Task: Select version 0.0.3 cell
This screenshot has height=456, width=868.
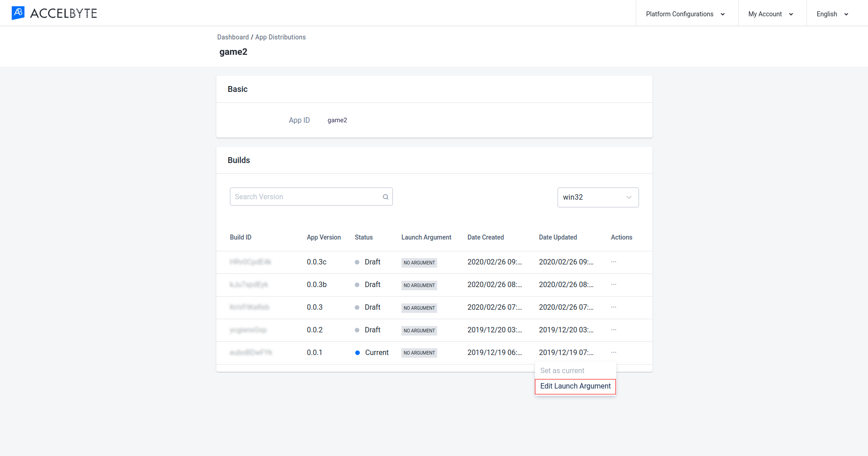Action: click(315, 307)
